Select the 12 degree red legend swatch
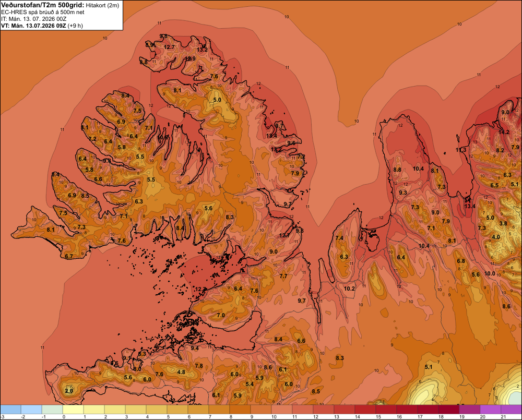 [324, 409]
